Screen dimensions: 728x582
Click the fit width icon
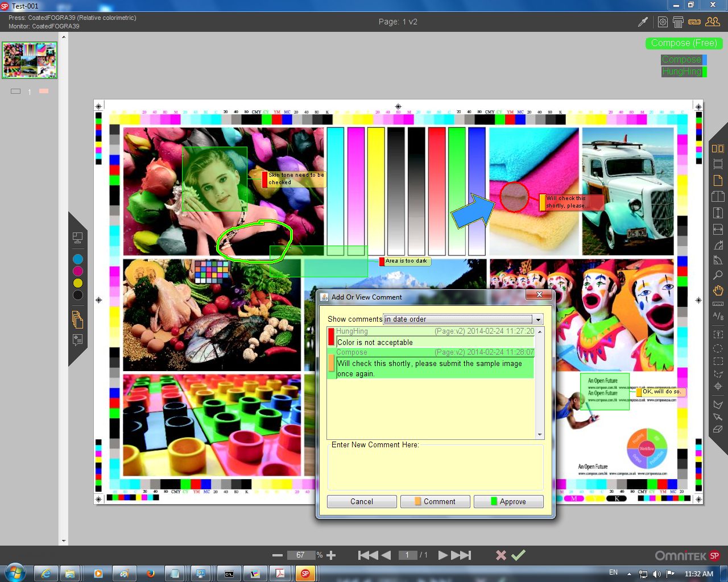(x=718, y=229)
